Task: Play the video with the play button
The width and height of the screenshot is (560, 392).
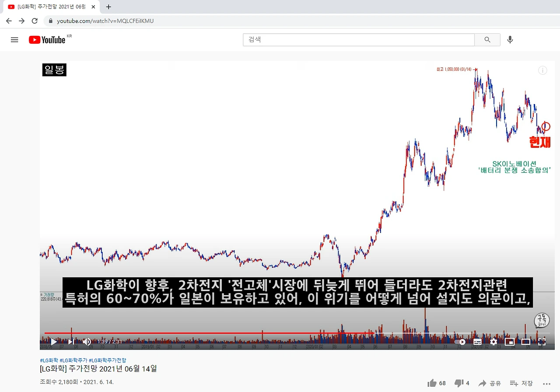Action: [x=53, y=342]
